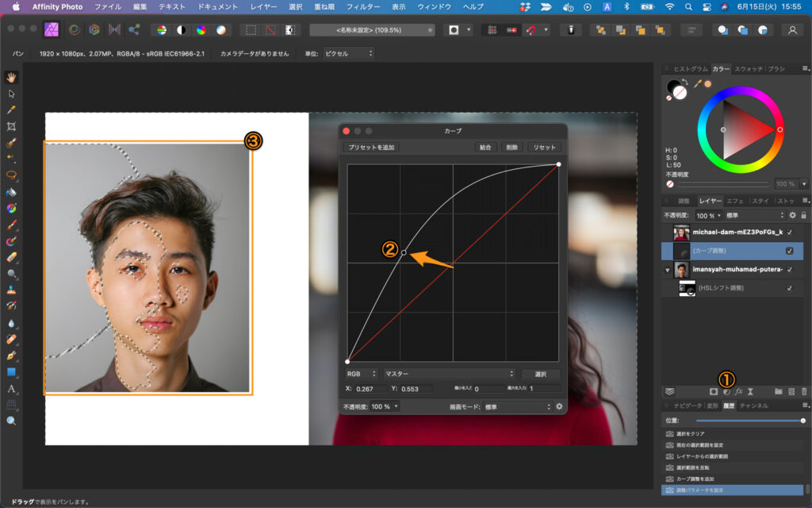The image size is (812, 508).
Task: Switch to the ヒストグラム tab
Action: pyautogui.click(x=690, y=69)
